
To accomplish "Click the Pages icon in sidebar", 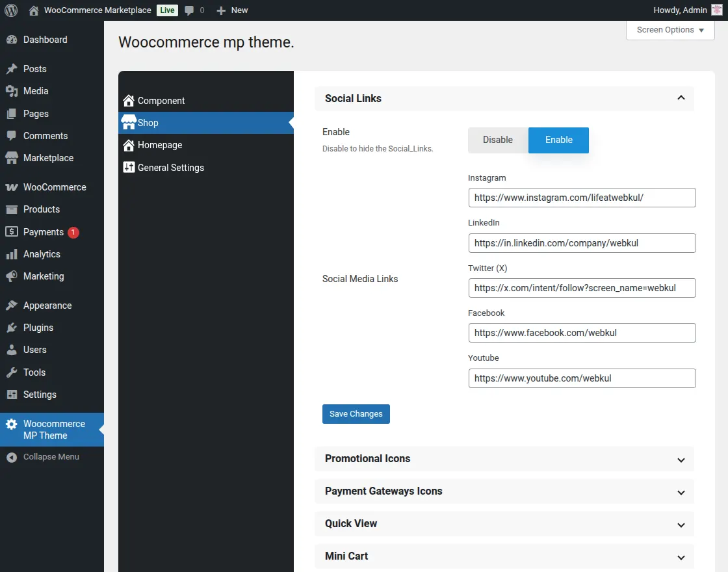I will (x=12, y=114).
